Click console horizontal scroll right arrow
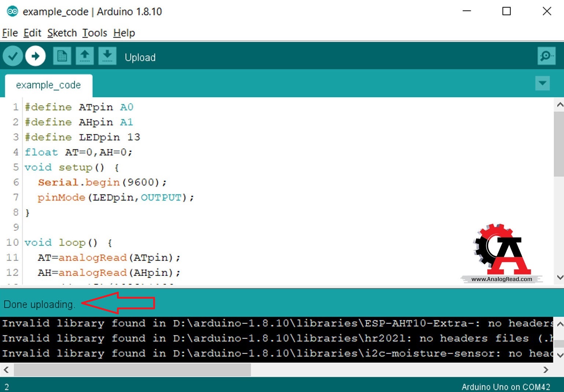The image size is (564, 392). (x=546, y=370)
